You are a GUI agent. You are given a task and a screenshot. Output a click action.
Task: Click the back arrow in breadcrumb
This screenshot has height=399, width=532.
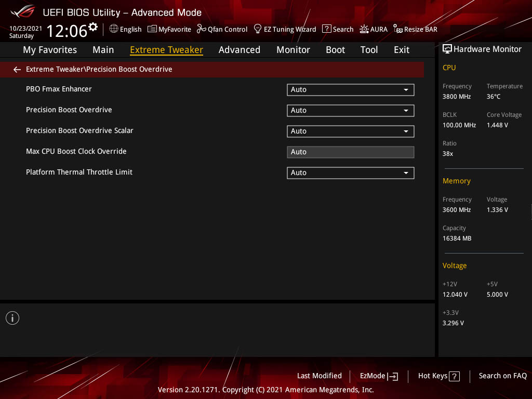(17, 70)
